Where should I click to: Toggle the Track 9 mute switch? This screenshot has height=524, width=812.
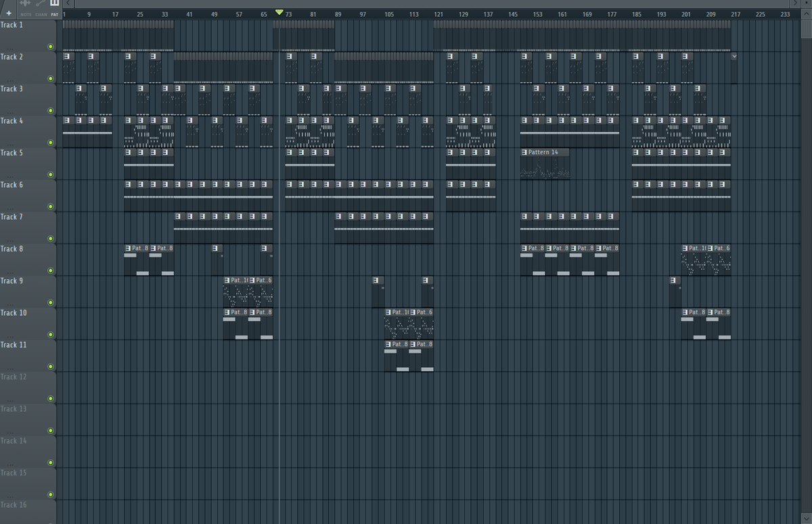51,302
